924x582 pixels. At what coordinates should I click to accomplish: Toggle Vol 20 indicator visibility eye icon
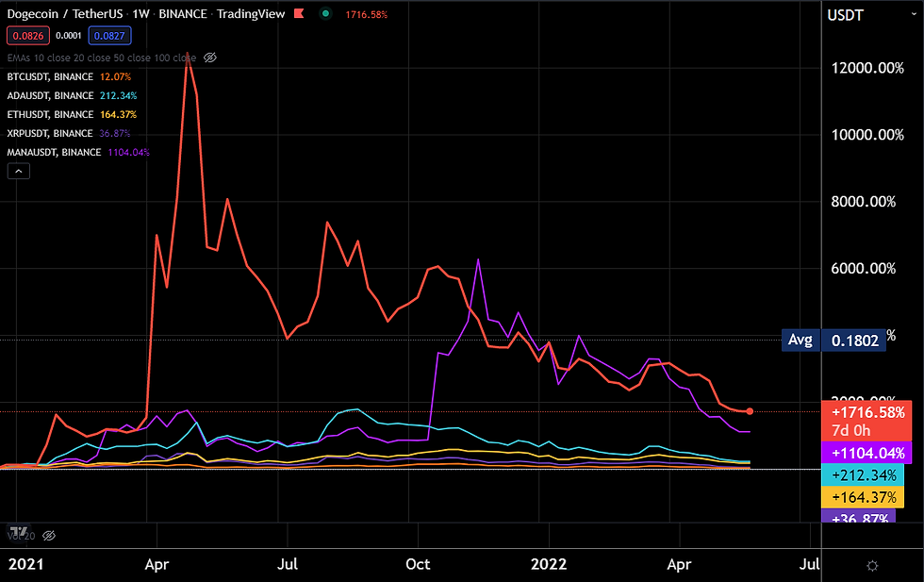click(x=49, y=536)
